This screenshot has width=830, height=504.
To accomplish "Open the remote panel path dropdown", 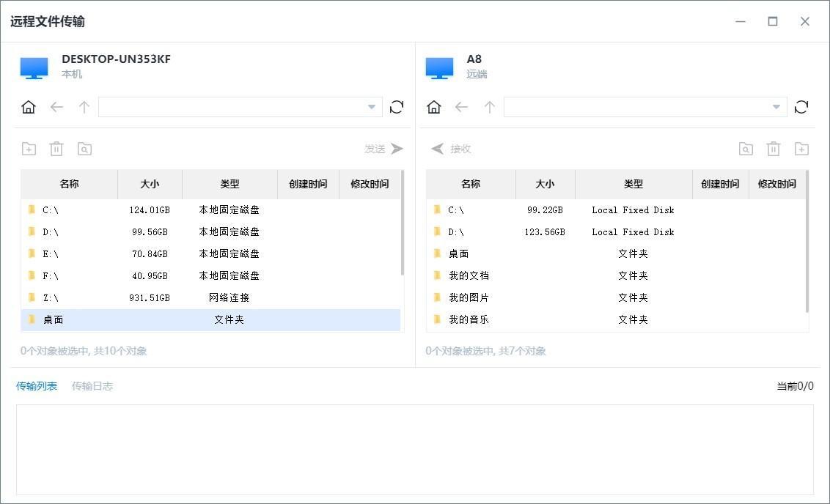I will (x=776, y=106).
